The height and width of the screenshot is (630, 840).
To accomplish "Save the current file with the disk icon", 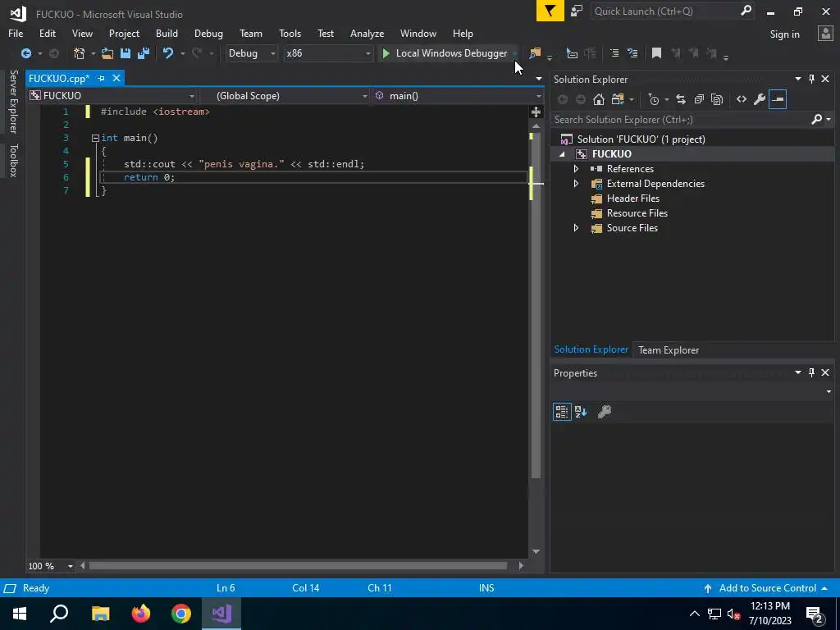I will (126, 53).
